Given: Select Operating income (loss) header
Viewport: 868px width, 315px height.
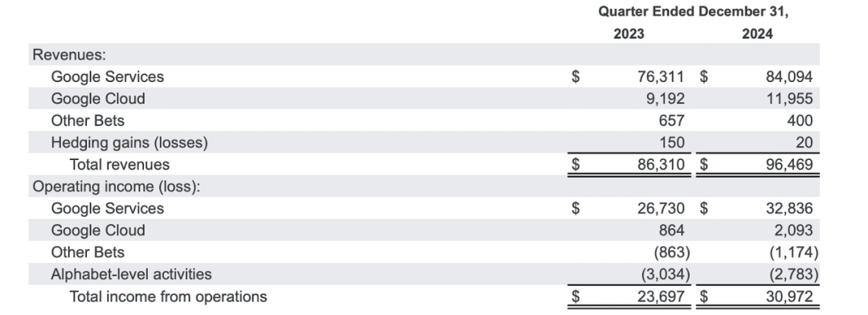Looking at the screenshot, I should click(x=117, y=186).
